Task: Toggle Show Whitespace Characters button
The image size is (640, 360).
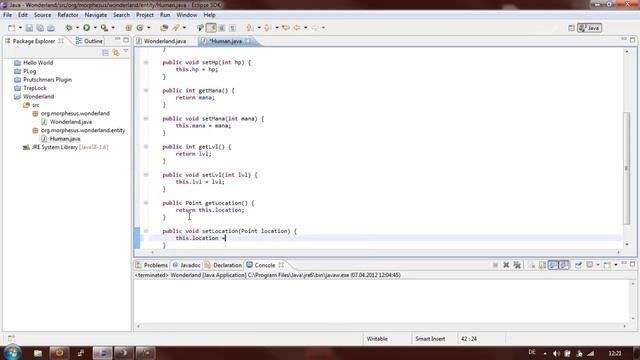Action: tap(232, 28)
